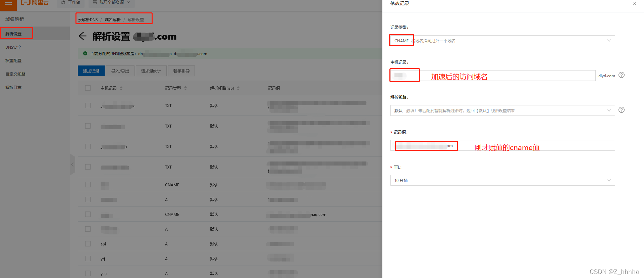The image size is (644, 278).
Task: Click the 记录值 input field
Action: (x=502, y=145)
